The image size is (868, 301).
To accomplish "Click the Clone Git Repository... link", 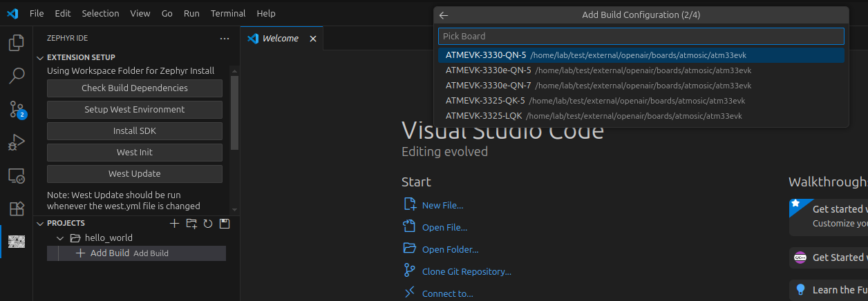I will click(466, 271).
